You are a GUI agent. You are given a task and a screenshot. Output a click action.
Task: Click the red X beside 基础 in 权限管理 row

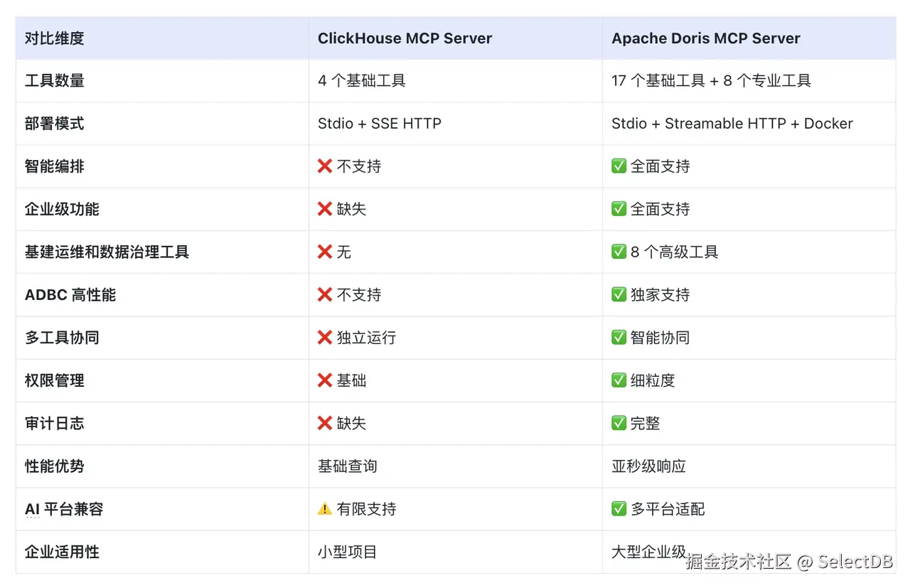pos(325,380)
